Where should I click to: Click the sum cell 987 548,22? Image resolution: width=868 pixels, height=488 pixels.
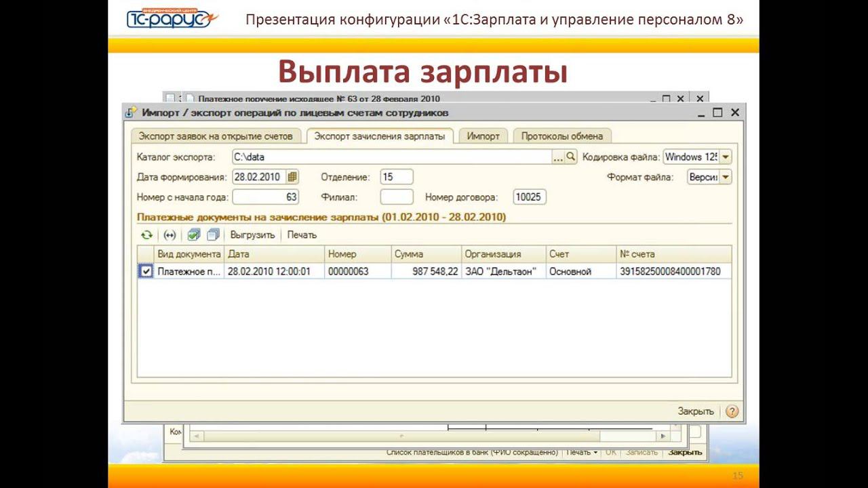[x=426, y=272]
